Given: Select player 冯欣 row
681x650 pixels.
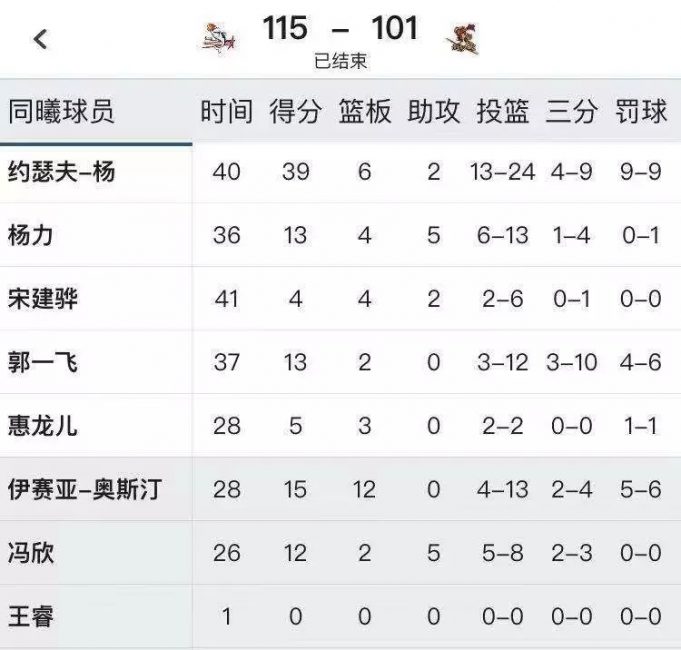Looking at the screenshot, I should point(340,553).
